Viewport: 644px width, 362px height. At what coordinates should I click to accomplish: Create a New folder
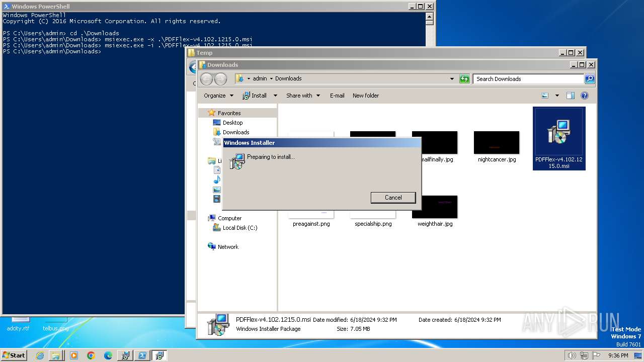(366, 96)
